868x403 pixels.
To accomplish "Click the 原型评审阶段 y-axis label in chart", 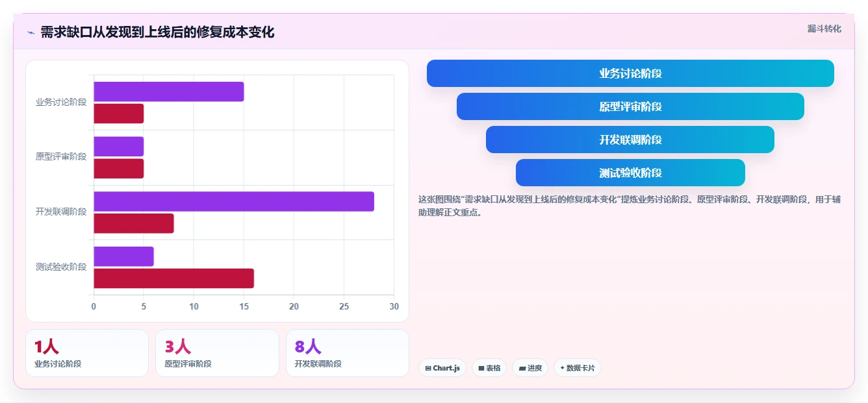I will pos(61,157).
